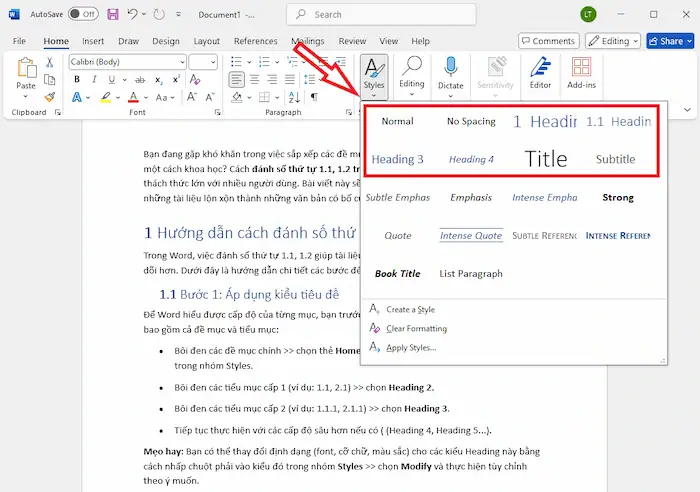Click the red font color button
The image size is (700, 492).
click(133, 97)
